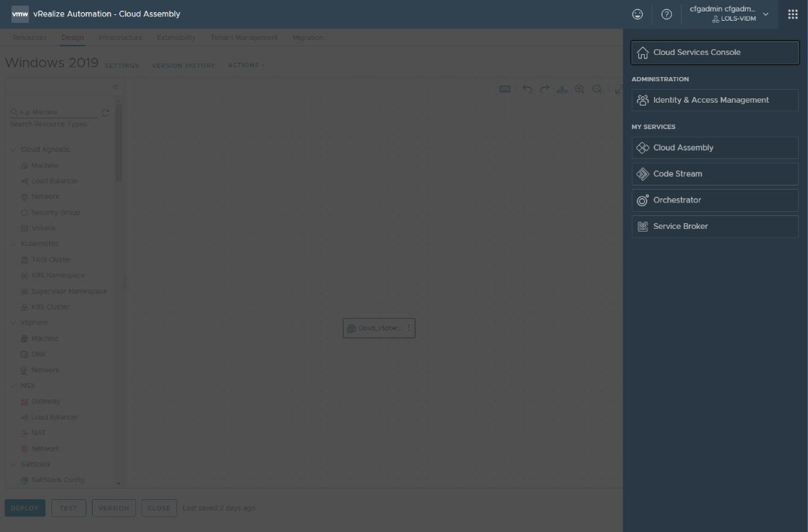Select Volume resource
Screen dimensions: 808x532
pos(38,228)
